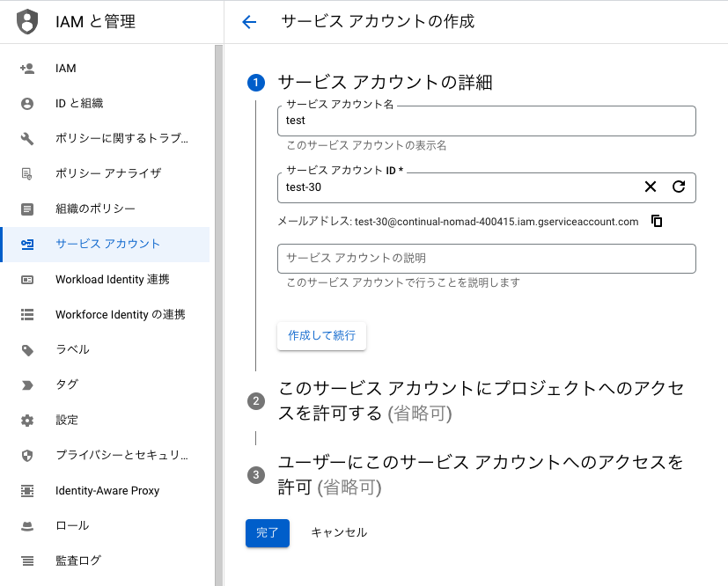Expand step 3 user access section
The image size is (728, 586).
click(x=481, y=474)
